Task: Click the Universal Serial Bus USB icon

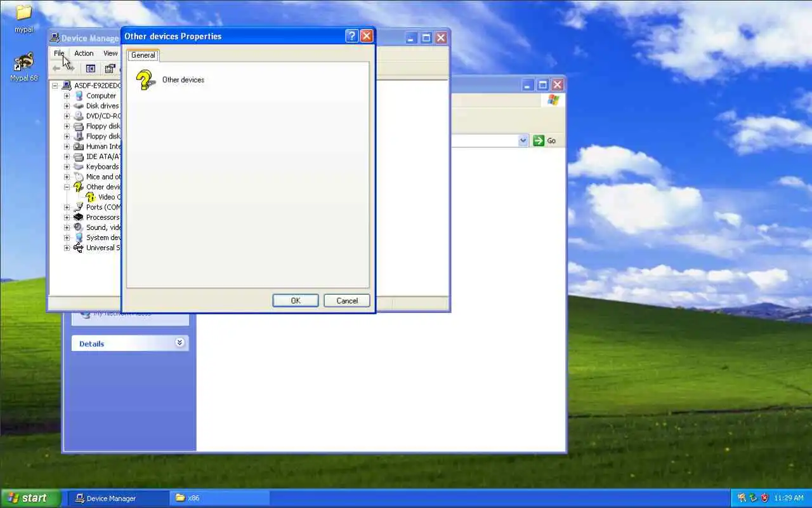Action: coord(79,248)
